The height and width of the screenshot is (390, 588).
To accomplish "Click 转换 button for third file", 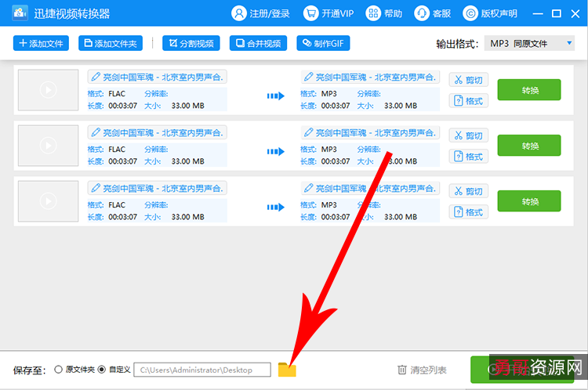I will pyautogui.click(x=529, y=201).
